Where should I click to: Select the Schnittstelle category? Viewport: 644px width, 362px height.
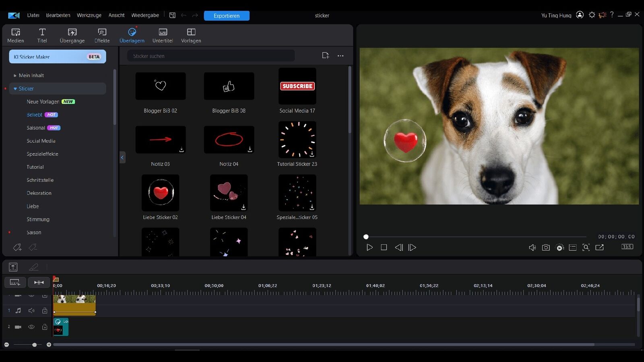point(40,180)
